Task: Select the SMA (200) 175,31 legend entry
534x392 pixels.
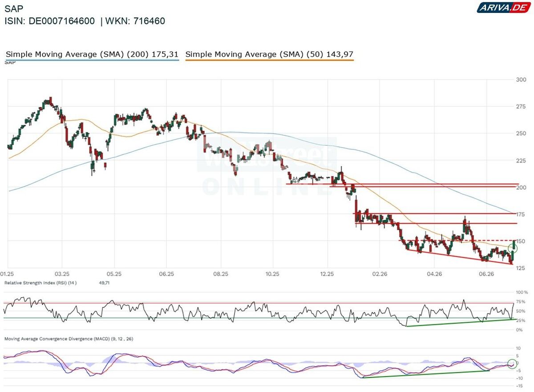Action: (x=92, y=54)
